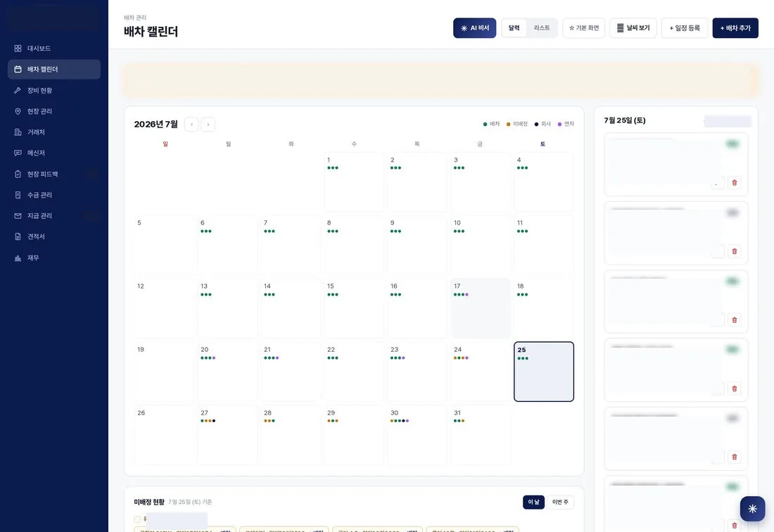Open 지급 관리 envelope icon
This screenshot has height=532, width=774.
(x=18, y=215)
